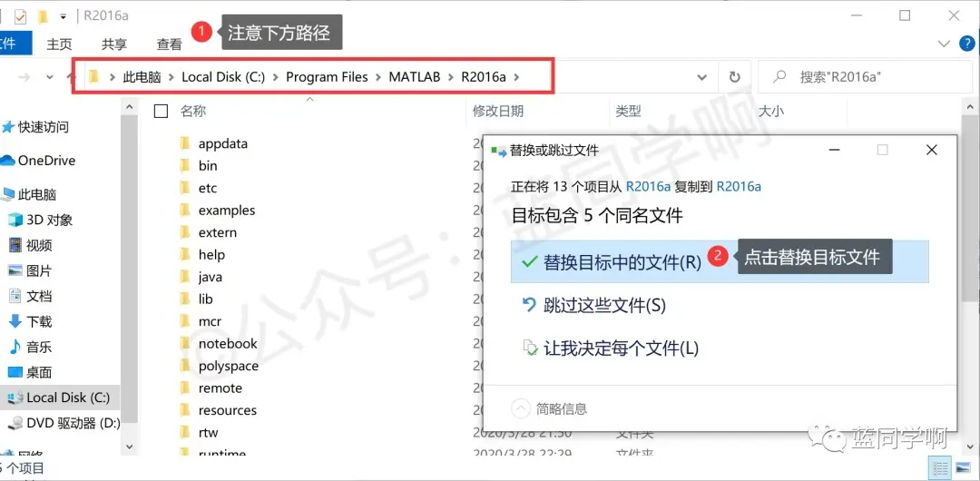Go to MATLAB in address bar path

[415, 77]
